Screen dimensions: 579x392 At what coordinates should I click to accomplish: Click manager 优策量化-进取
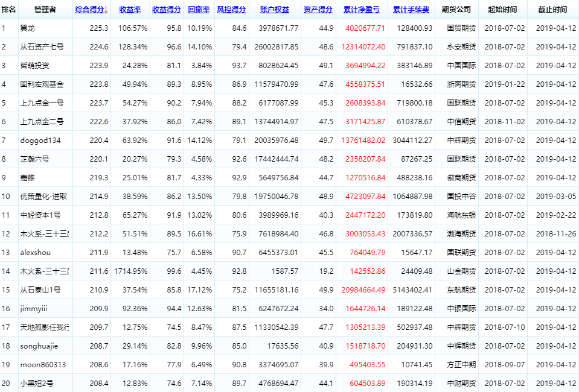click(43, 197)
